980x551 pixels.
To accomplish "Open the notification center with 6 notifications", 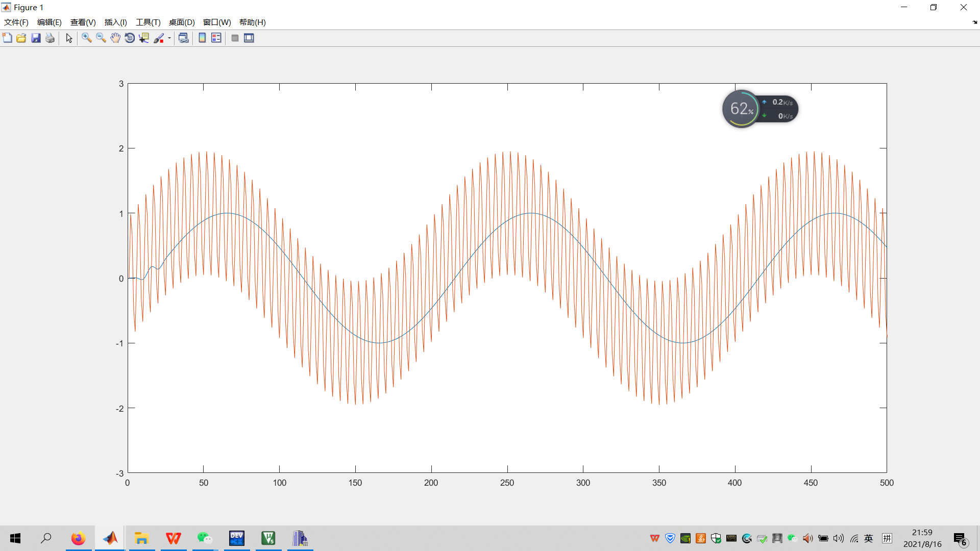I will 960,539.
